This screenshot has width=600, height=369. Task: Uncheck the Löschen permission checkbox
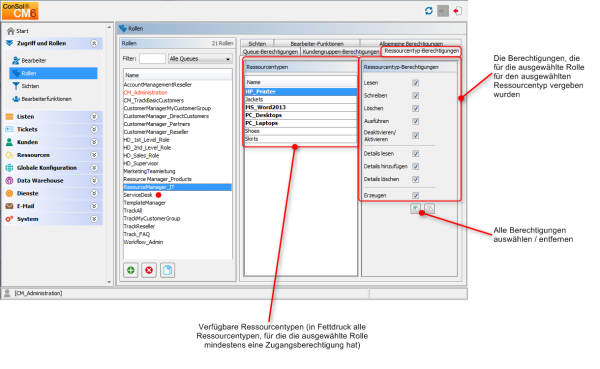416,108
